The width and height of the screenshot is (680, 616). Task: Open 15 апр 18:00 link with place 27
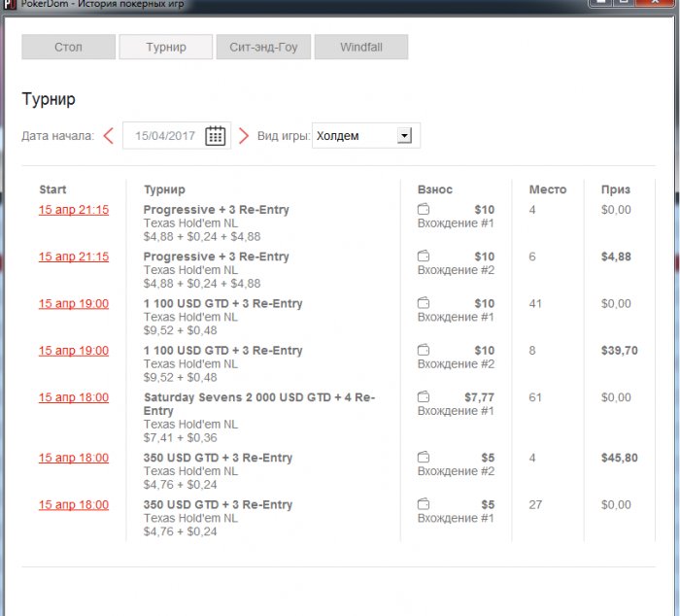[74, 504]
